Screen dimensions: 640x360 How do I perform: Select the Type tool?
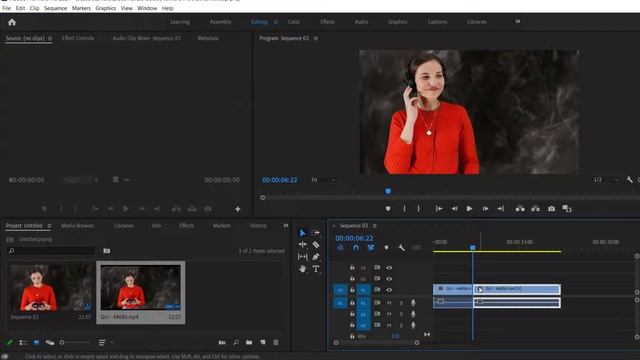(x=316, y=269)
